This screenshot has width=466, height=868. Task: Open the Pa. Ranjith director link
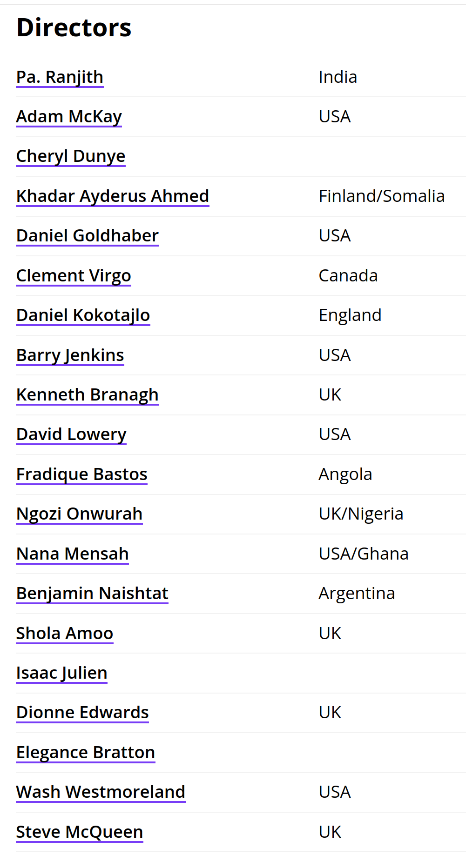click(60, 77)
